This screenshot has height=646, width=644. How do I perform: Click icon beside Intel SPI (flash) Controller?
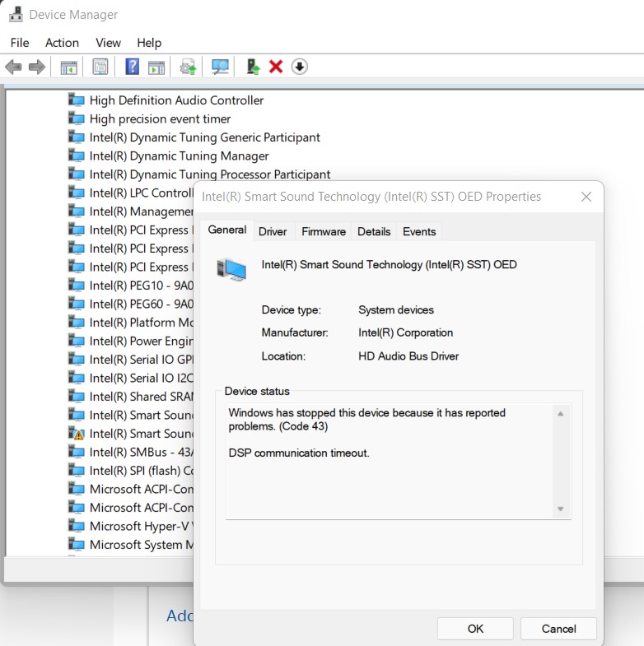77,471
